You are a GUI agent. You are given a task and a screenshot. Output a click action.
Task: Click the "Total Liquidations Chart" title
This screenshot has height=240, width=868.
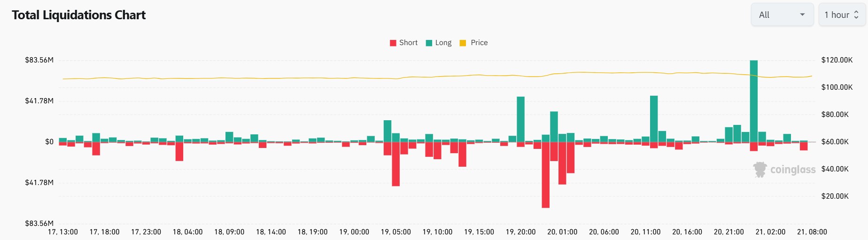click(79, 15)
